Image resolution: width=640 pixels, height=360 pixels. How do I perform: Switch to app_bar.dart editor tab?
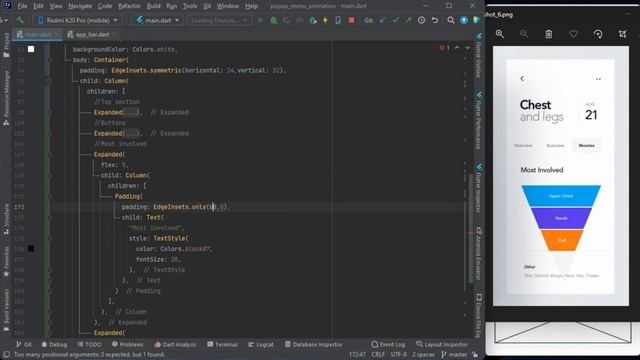[x=91, y=35]
